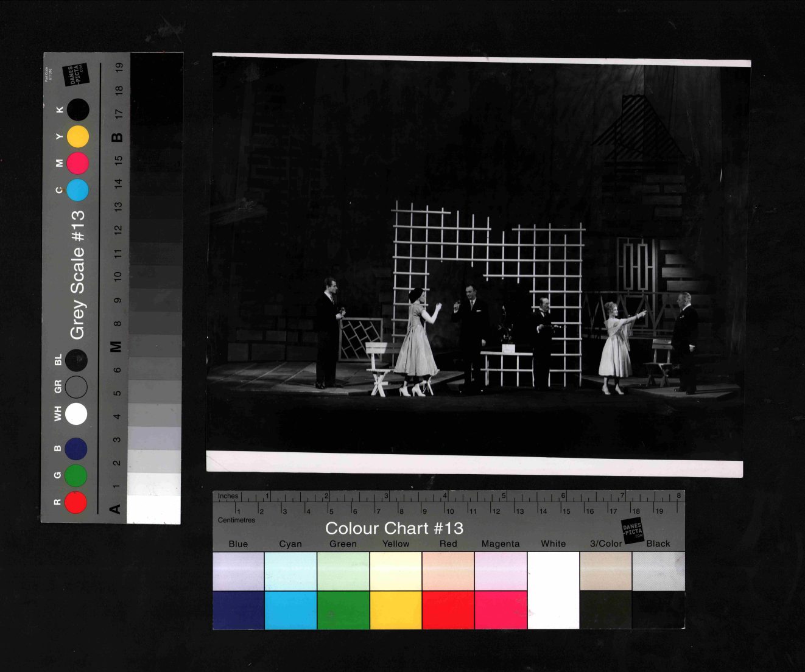This screenshot has width=805, height=672.
Task: Click the red circle labeled R
Action: [76, 502]
